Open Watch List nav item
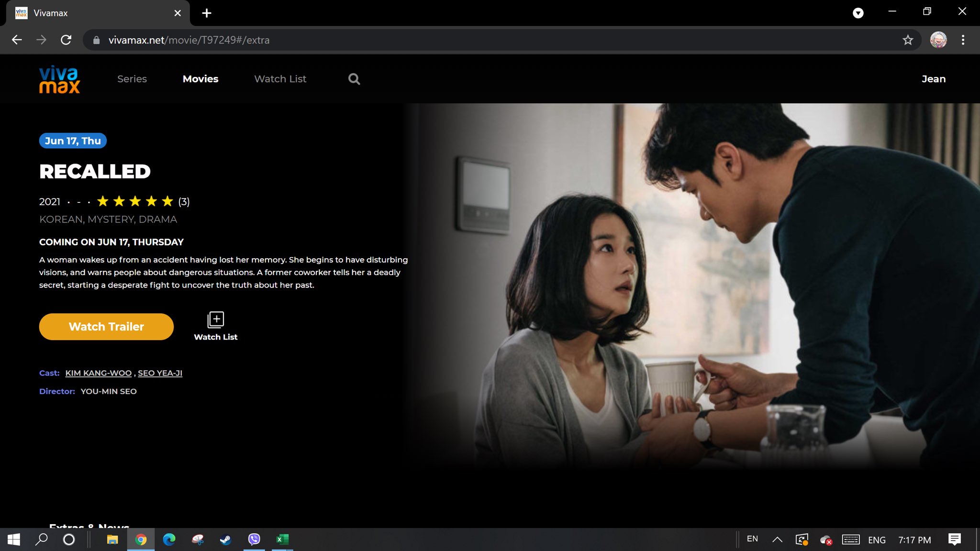Viewport: 980px width, 551px height. pyautogui.click(x=280, y=79)
